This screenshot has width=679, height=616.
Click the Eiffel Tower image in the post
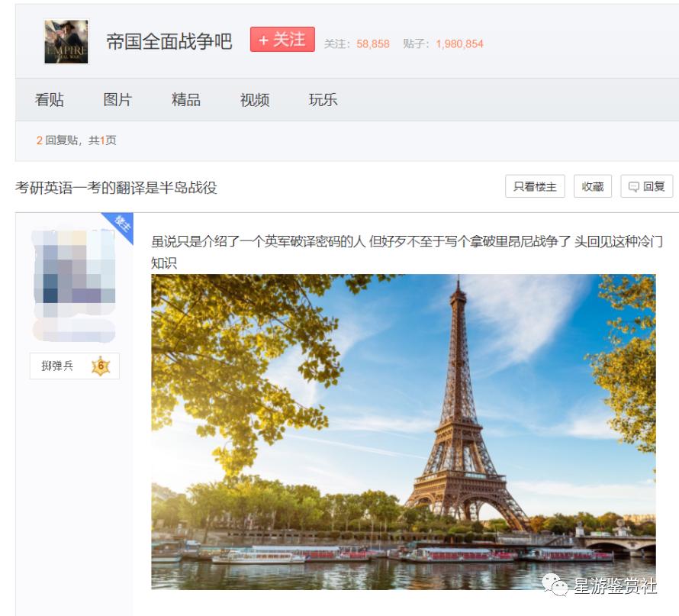coord(404,441)
